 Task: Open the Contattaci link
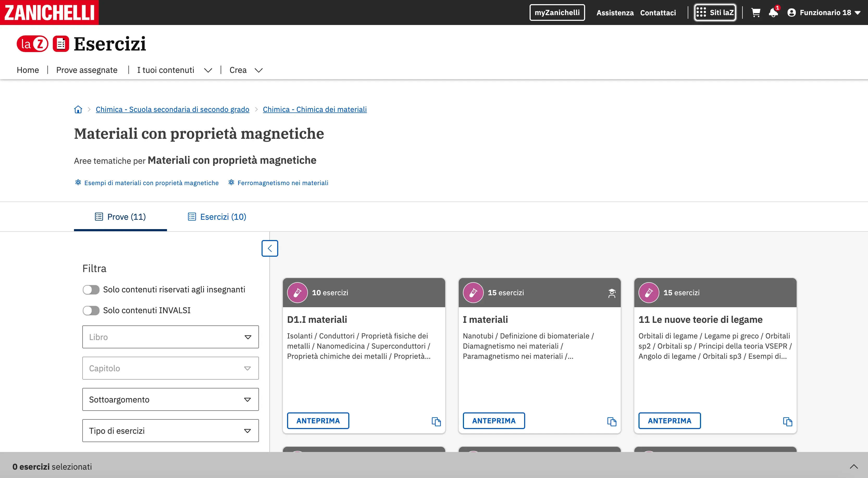(658, 13)
